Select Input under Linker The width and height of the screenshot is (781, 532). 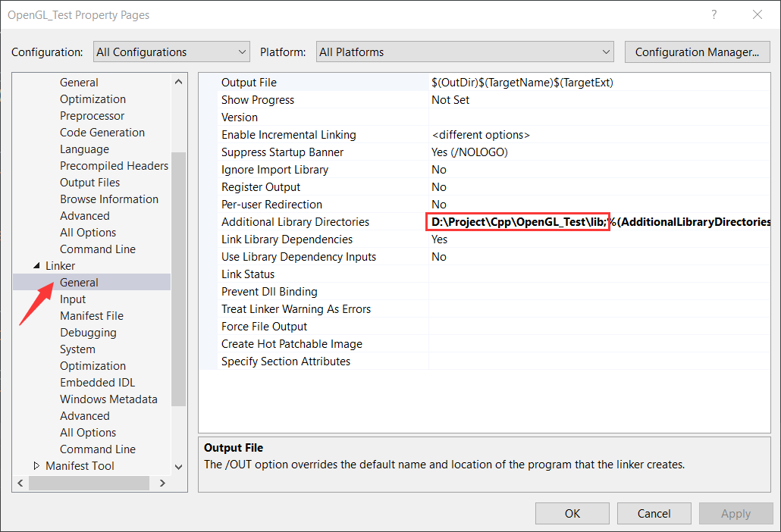coord(73,299)
